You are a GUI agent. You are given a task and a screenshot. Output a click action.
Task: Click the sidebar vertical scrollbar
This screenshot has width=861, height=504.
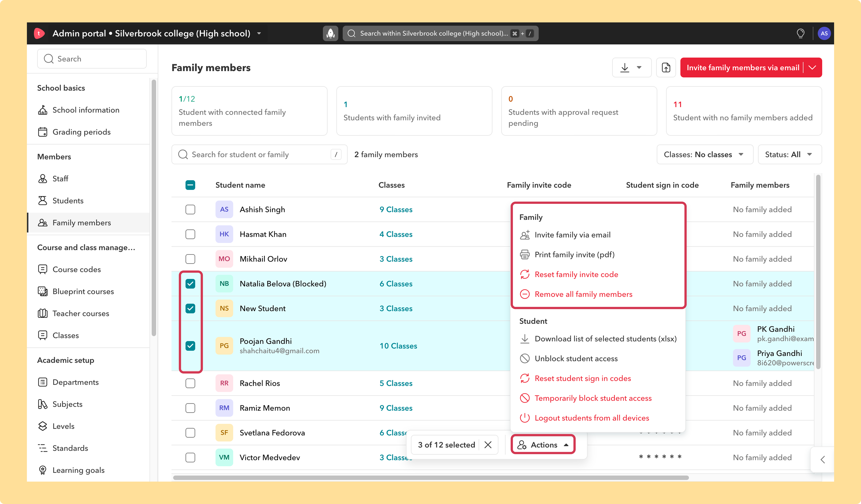pos(154,207)
